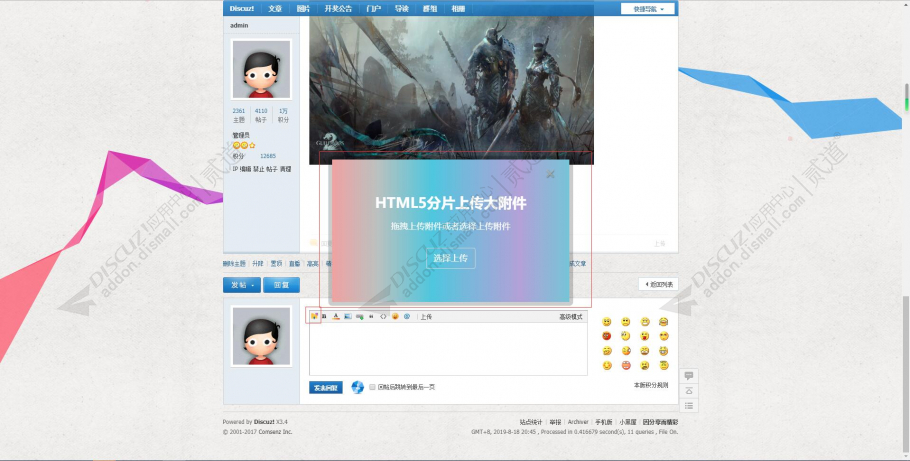Open the 相册 album menu item

tap(458, 9)
